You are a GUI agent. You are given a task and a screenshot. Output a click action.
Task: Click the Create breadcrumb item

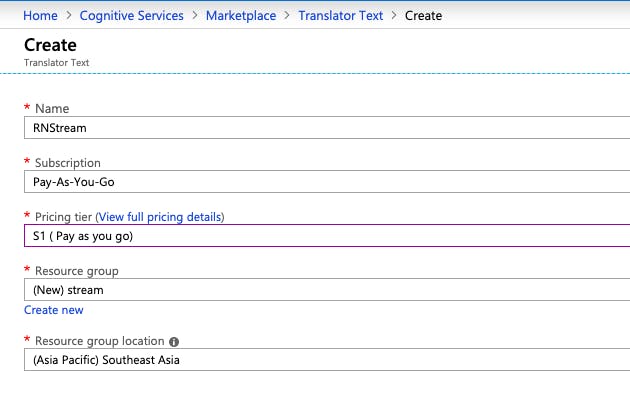click(423, 16)
